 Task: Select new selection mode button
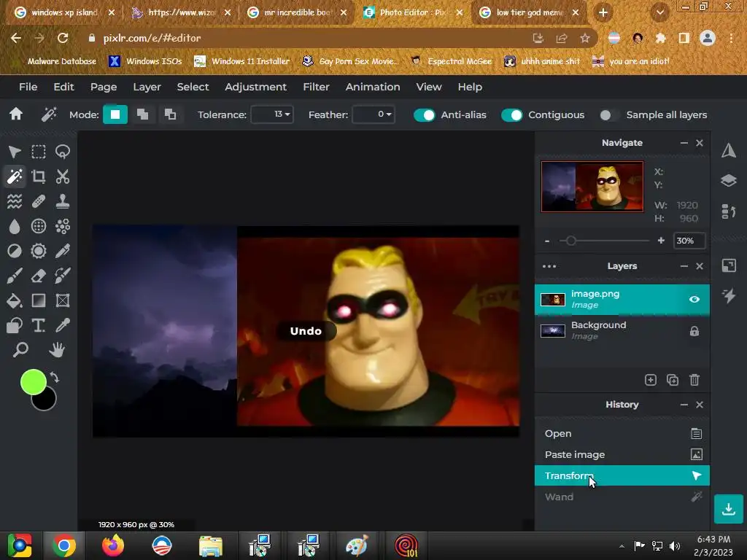point(115,114)
